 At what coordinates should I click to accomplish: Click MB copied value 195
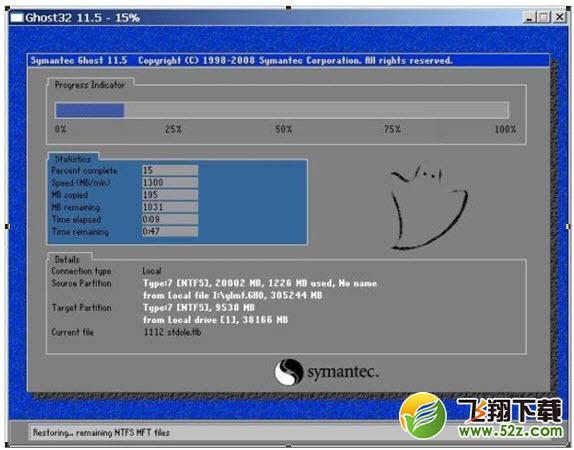(x=170, y=195)
